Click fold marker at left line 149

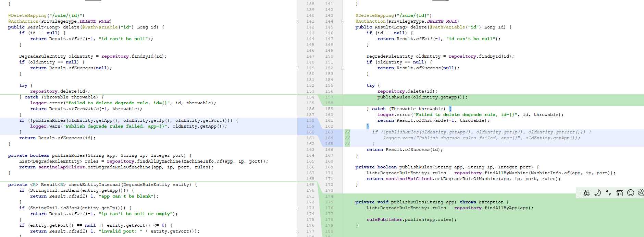click(x=297, y=68)
